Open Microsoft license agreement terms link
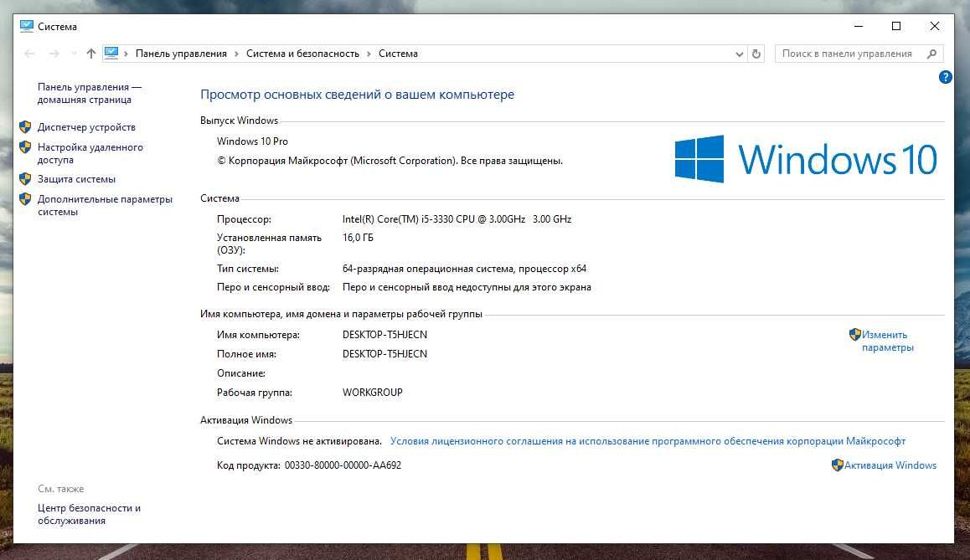Screen dimensions: 970x560 click(648, 441)
